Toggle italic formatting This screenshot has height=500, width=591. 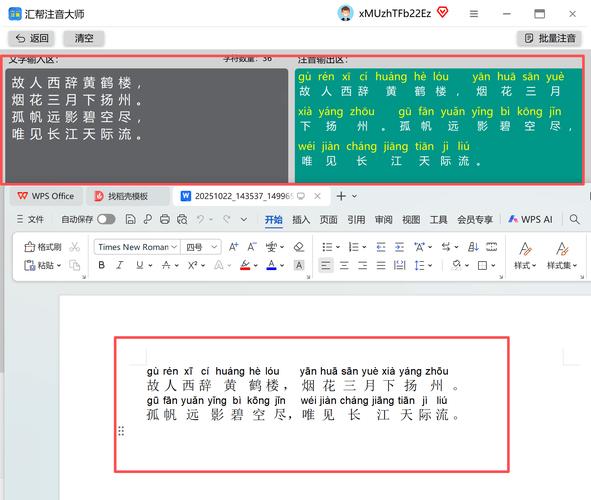pyautogui.click(x=120, y=265)
